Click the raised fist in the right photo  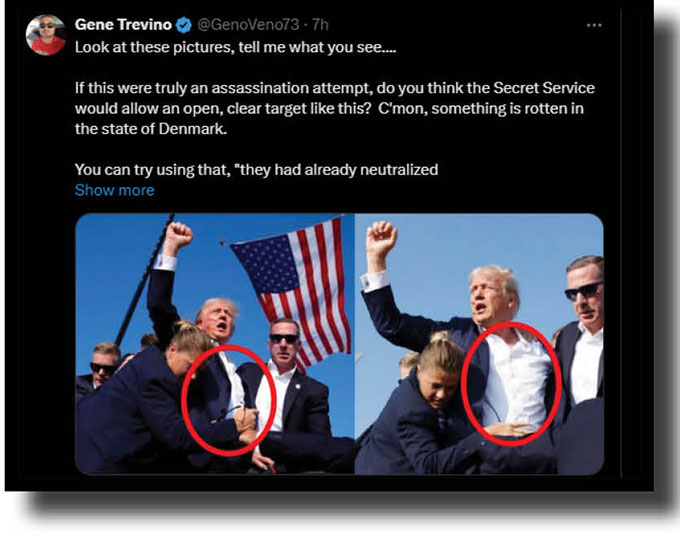tap(381, 238)
